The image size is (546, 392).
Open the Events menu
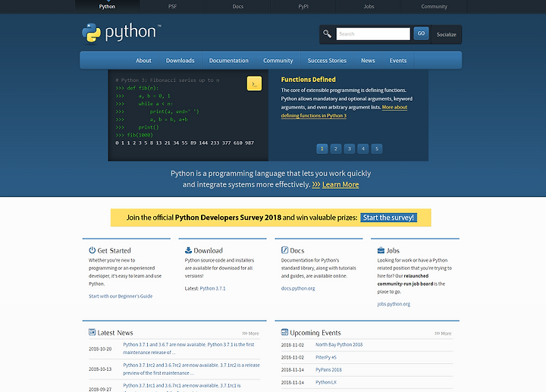pos(398,61)
